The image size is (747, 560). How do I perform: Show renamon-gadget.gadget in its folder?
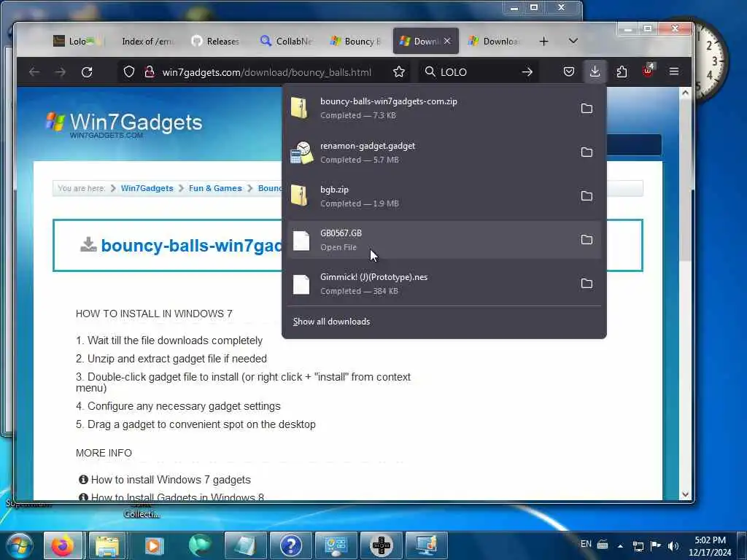(x=587, y=152)
